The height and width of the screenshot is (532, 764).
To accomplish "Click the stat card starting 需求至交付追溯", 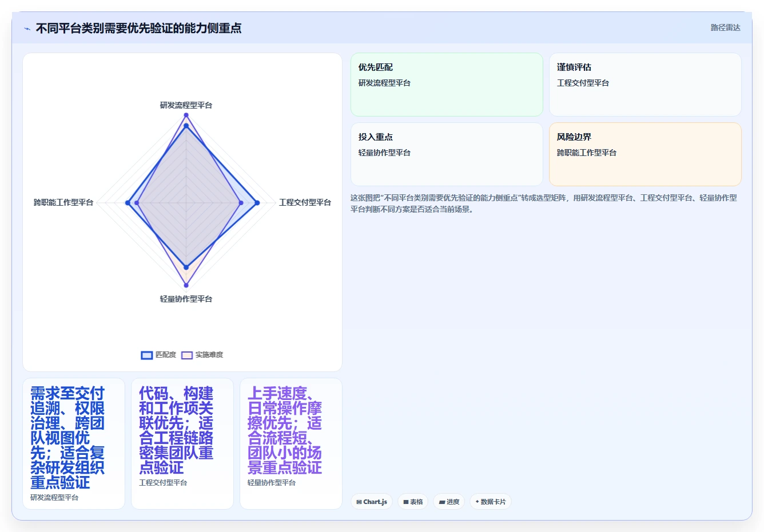I will [x=74, y=443].
